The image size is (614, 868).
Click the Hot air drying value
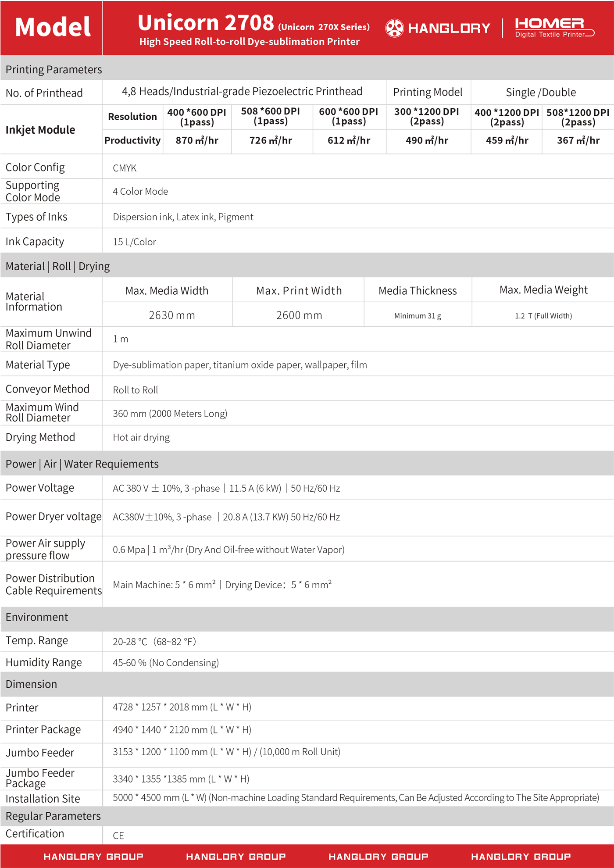click(x=141, y=437)
